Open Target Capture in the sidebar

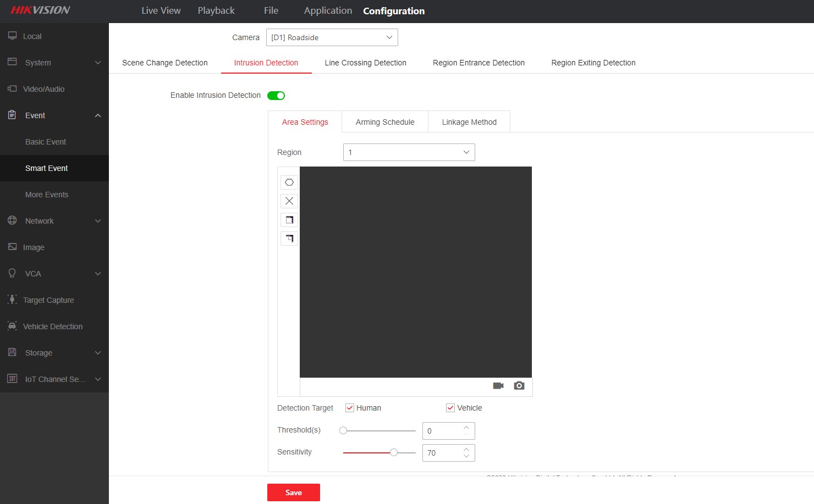[48, 300]
